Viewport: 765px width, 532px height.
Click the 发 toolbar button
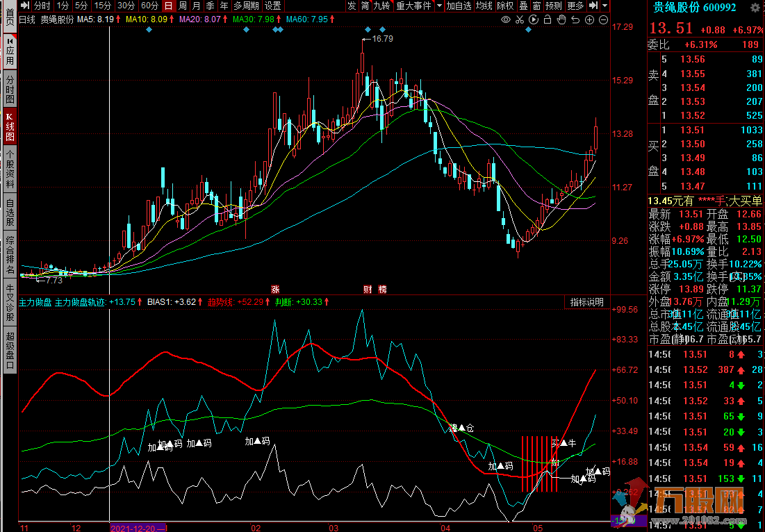pyautogui.click(x=352, y=6)
